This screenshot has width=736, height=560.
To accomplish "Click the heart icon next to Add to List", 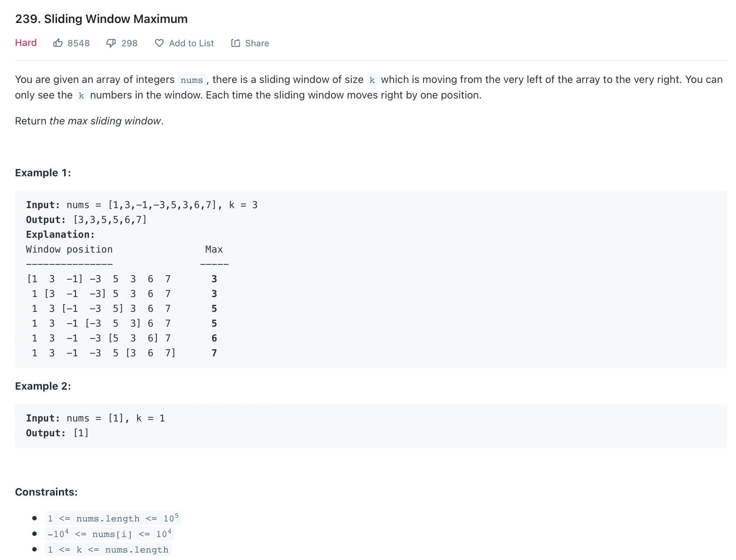I will click(x=159, y=43).
